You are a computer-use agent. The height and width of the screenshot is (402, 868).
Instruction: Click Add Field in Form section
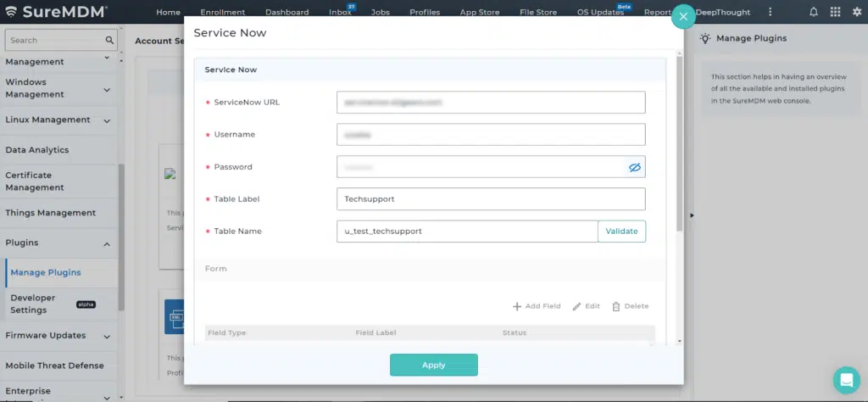pyautogui.click(x=537, y=306)
